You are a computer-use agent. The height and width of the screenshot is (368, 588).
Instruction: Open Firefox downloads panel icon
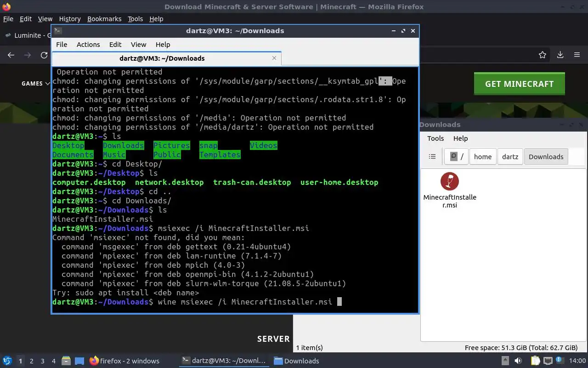tap(560, 55)
